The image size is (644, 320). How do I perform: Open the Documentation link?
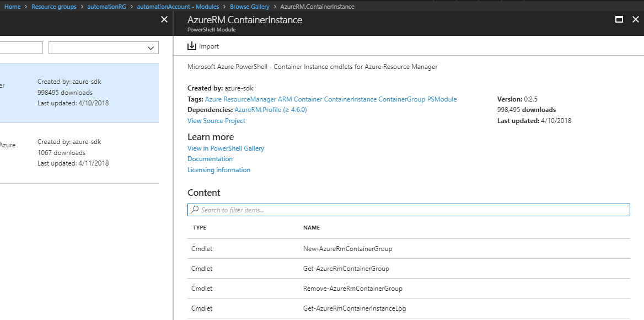pyautogui.click(x=210, y=158)
